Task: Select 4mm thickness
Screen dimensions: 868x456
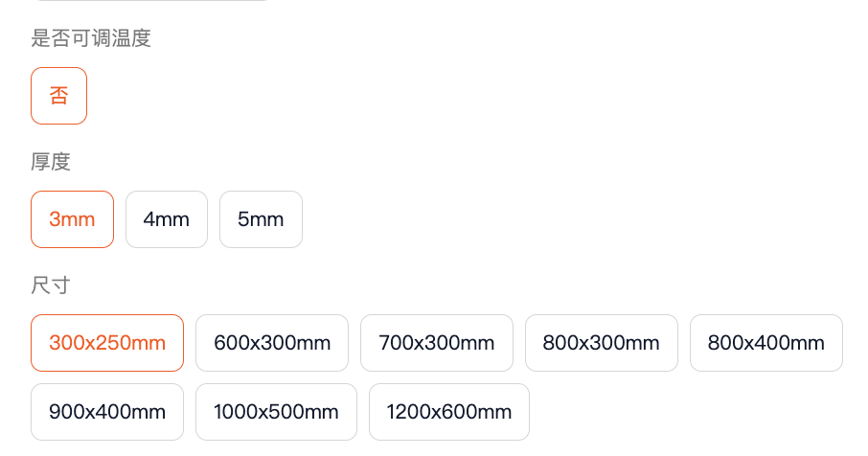Action: [167, 219]
